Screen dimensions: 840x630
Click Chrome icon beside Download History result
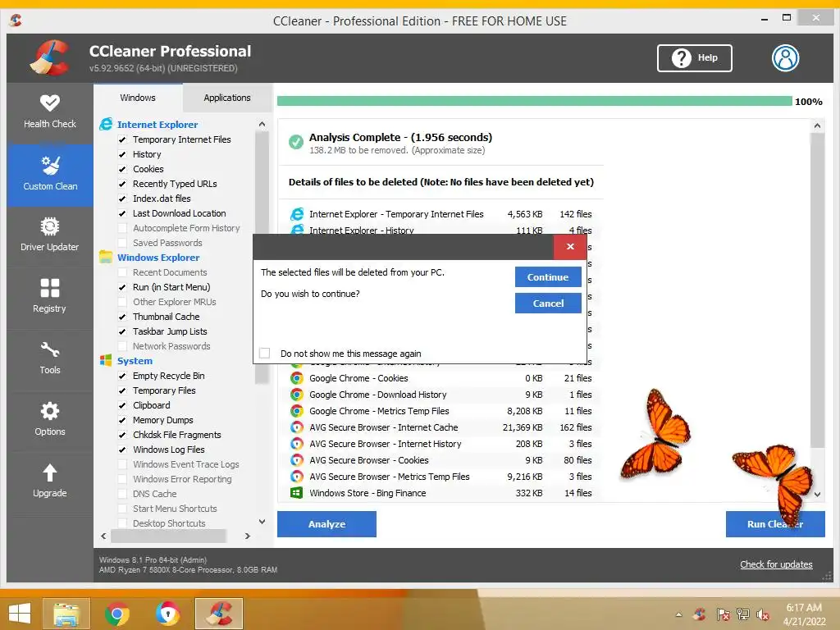pyautogui.click(x=296, y=395)
